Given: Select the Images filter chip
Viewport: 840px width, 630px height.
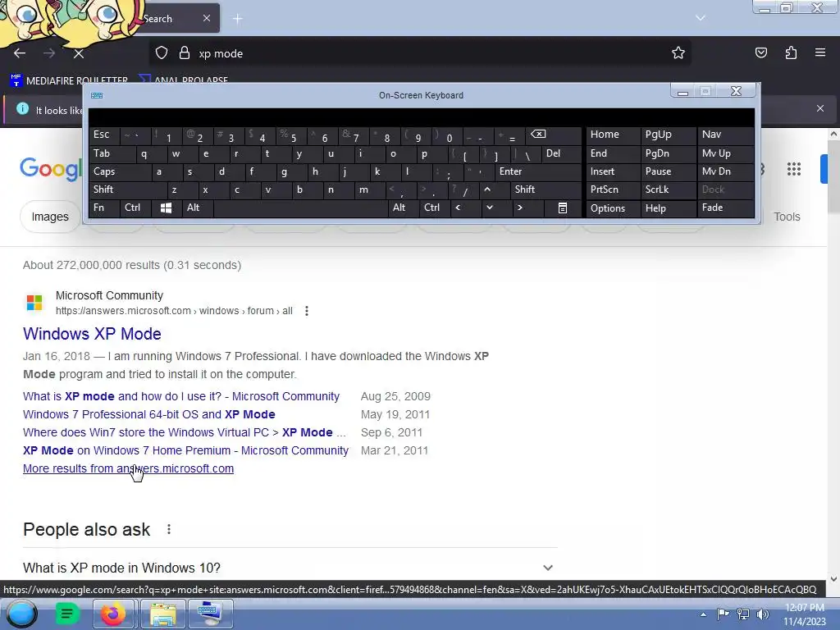Looking at the screenshot, I should point(50,217).
